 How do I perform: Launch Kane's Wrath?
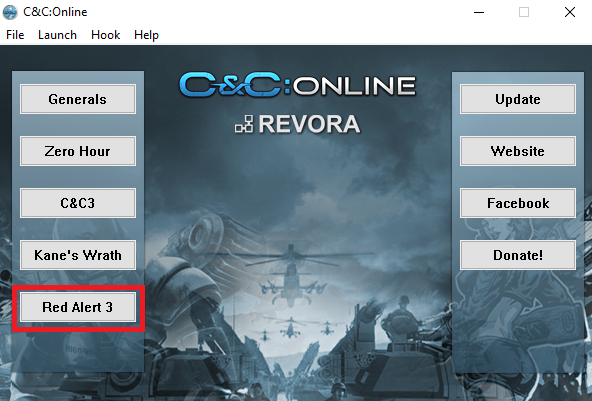(x=78, y=255)
